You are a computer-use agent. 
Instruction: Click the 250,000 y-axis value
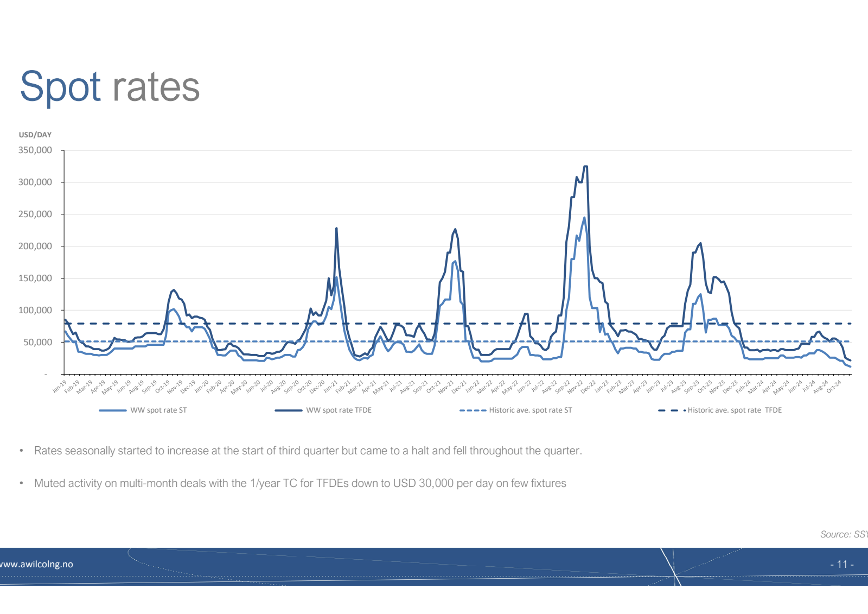tap(35, 214)
